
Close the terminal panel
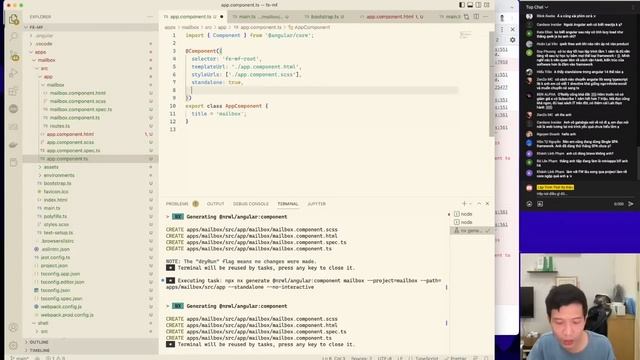(x=487, y=203)
